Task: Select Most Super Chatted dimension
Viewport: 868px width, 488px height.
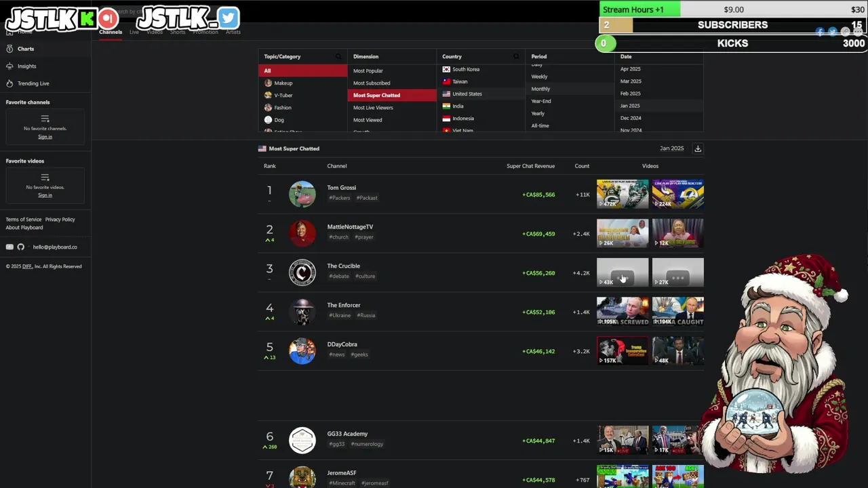Action: coord(392,95)
